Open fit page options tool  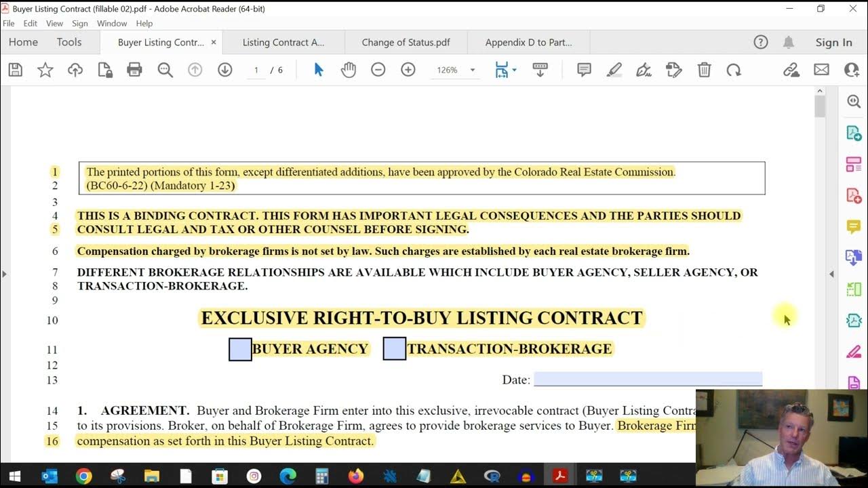click(505, 70)
